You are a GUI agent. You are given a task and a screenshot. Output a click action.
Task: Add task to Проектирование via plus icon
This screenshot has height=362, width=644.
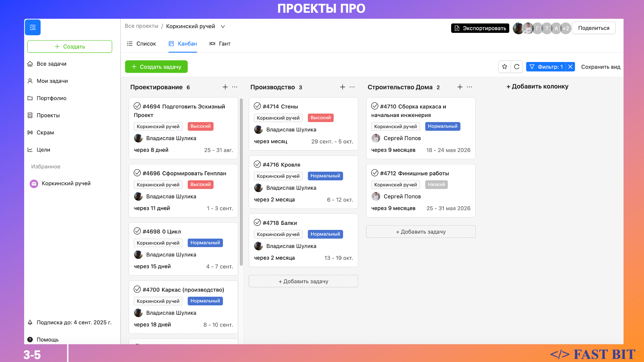click(x=225, y=87)
